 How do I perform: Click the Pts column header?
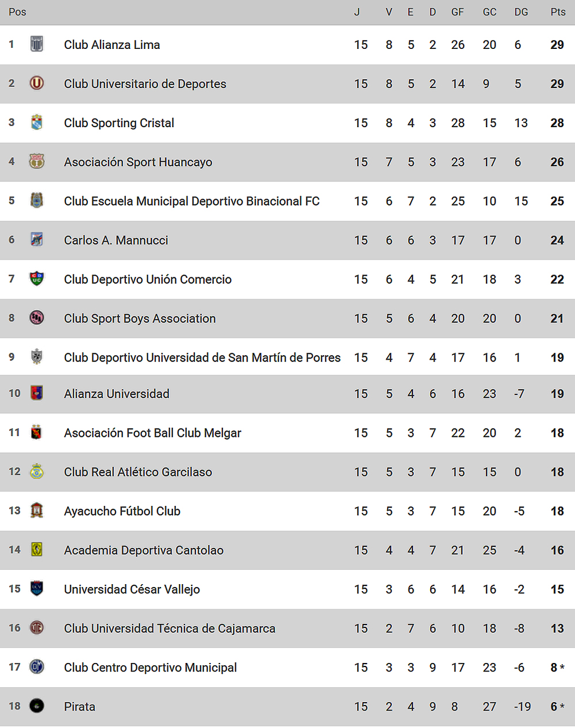pyautogui.click(x=558, y=12)
